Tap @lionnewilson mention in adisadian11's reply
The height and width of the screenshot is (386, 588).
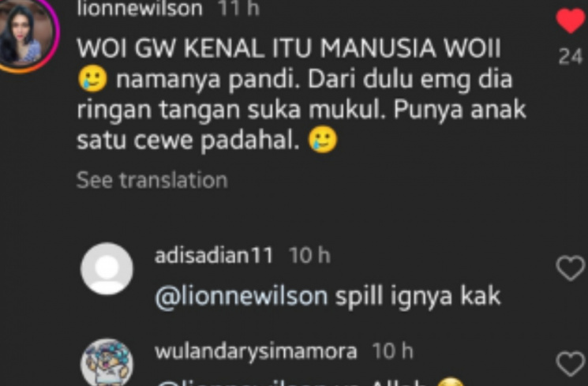coord(242,296)
